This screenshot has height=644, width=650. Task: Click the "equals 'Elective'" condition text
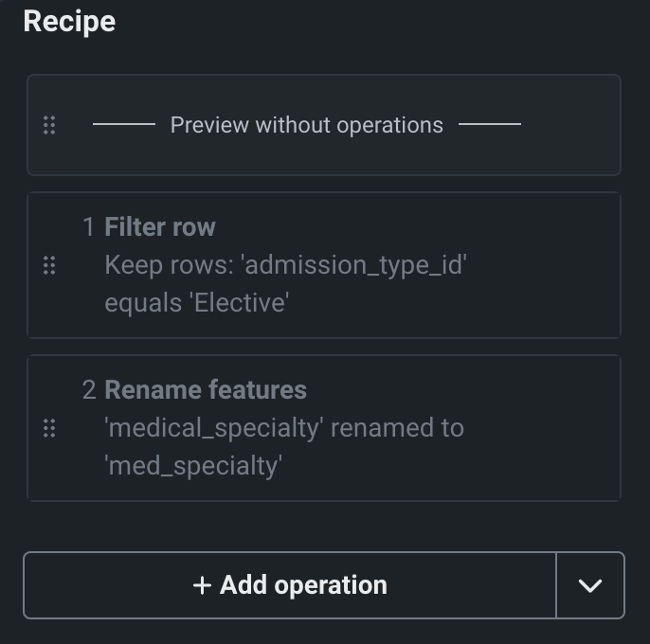click(x=196, y=303)
